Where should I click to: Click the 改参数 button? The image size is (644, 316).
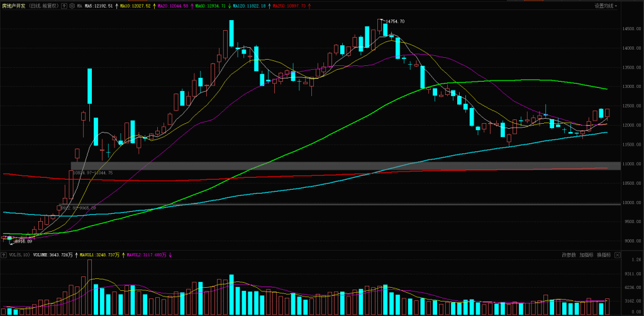(x=569, y=255)
